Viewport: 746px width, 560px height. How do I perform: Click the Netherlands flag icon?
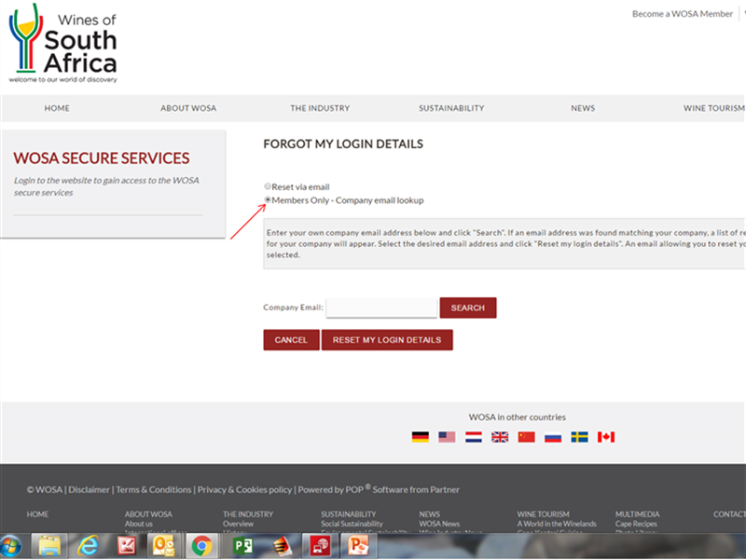tap(473, 436)
